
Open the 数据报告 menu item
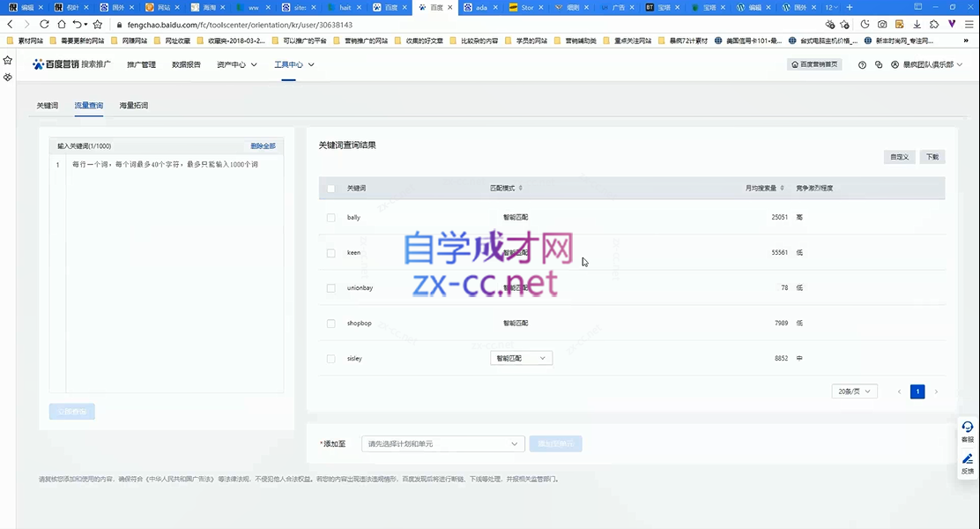pyautogui.click(x=186, y=65)
